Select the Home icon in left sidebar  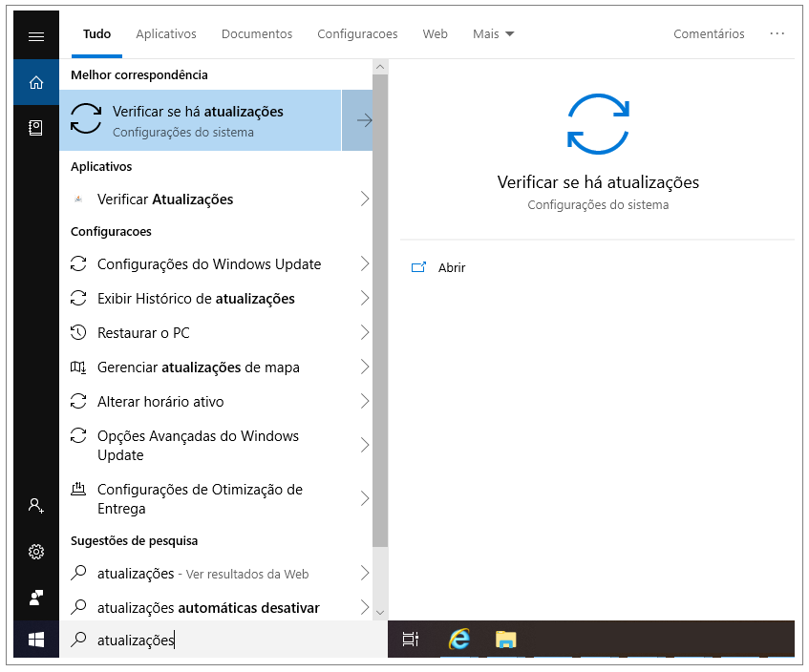click(x=36, y=82)
